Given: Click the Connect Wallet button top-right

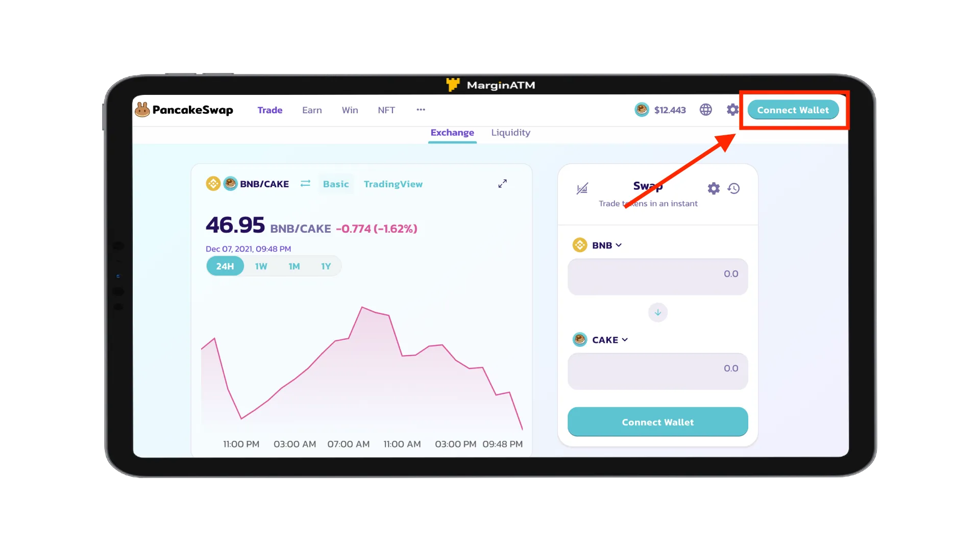Looking at the screenshot, I should point(793,110).
